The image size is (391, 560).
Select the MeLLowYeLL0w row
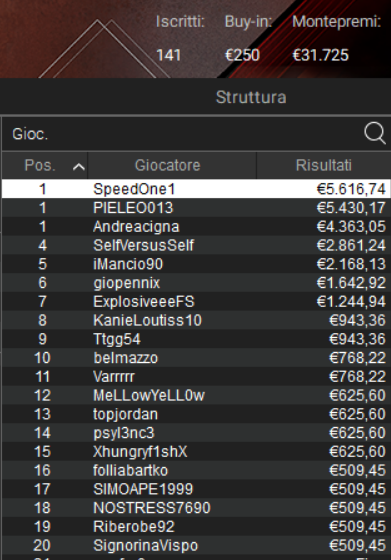click(196, 395)
